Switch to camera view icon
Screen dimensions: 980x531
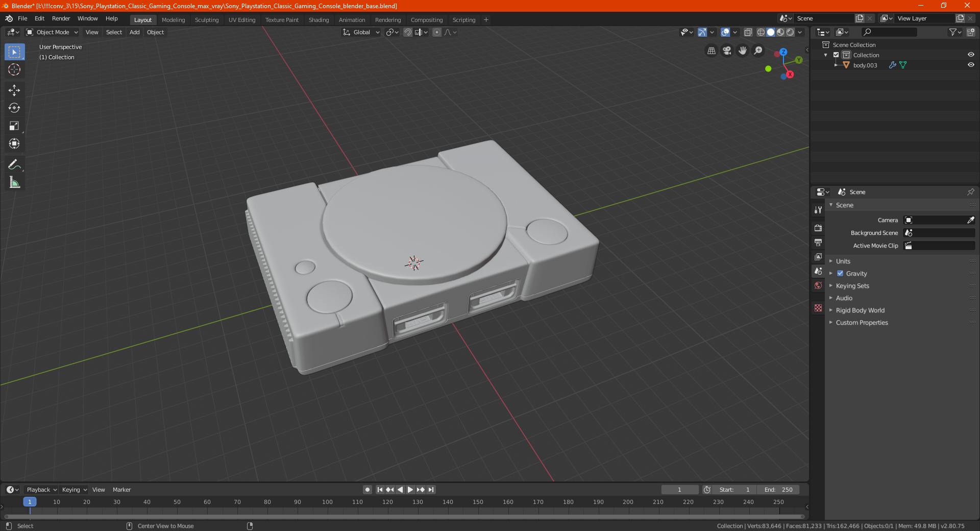[x=727, y=51]
